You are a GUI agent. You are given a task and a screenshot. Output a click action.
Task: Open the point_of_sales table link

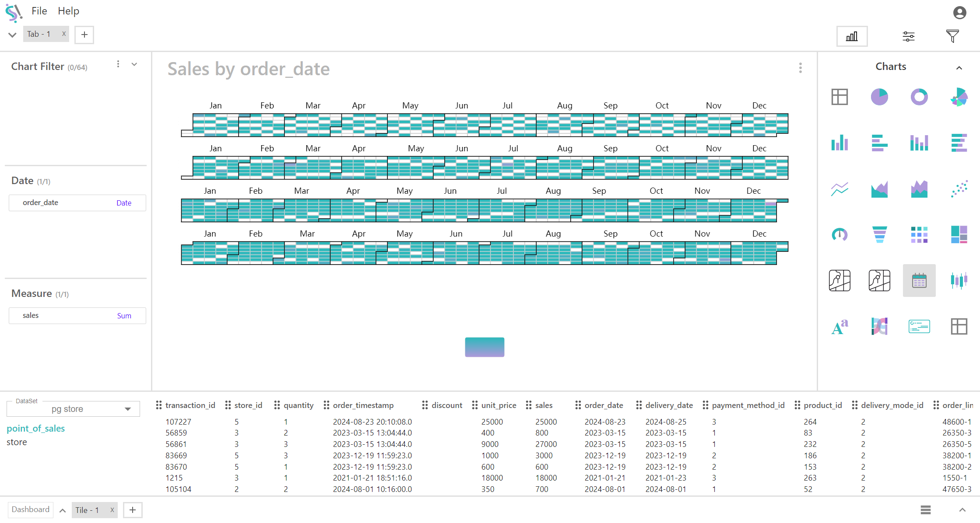pos(36,429)
